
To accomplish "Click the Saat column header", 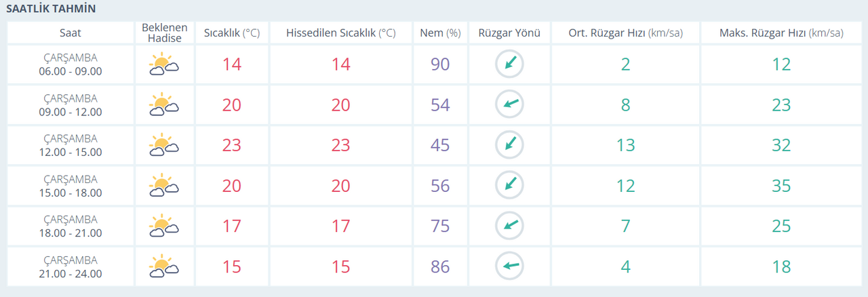I will pos(70,33).
